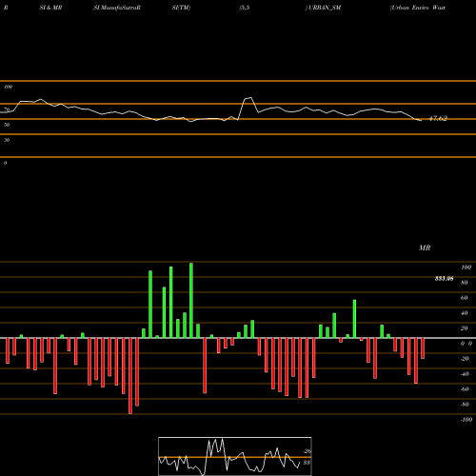
Task: Click the RSI axis label '30'
Action: point(7,140)
